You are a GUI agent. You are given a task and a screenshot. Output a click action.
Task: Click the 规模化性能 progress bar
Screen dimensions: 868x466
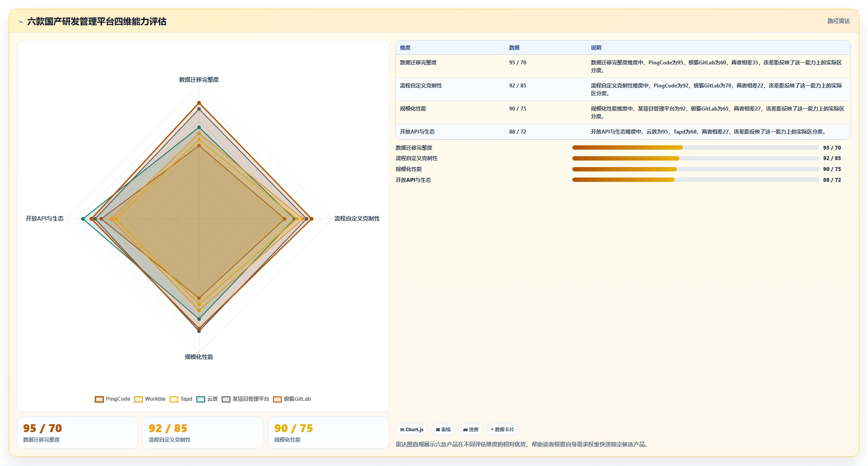[x=696, y=169]
